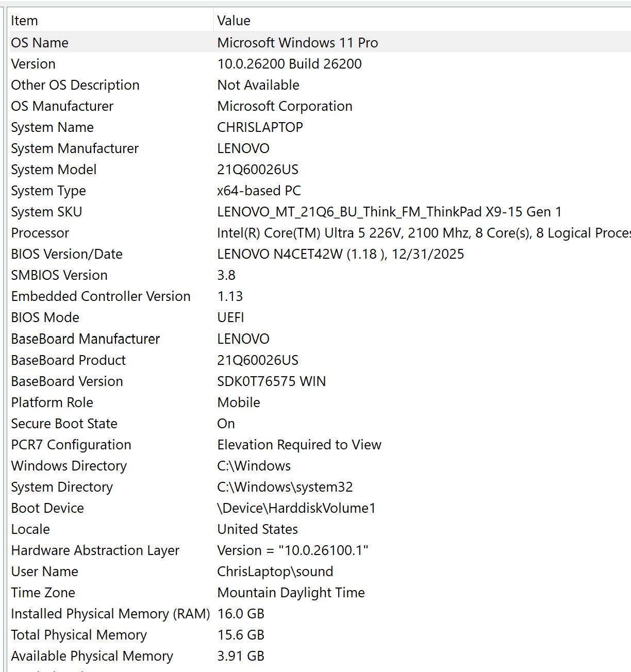This screenshot has height=672, width=631.
Task: Select the BIOS Version/Date row
Action: click(320, 254)
